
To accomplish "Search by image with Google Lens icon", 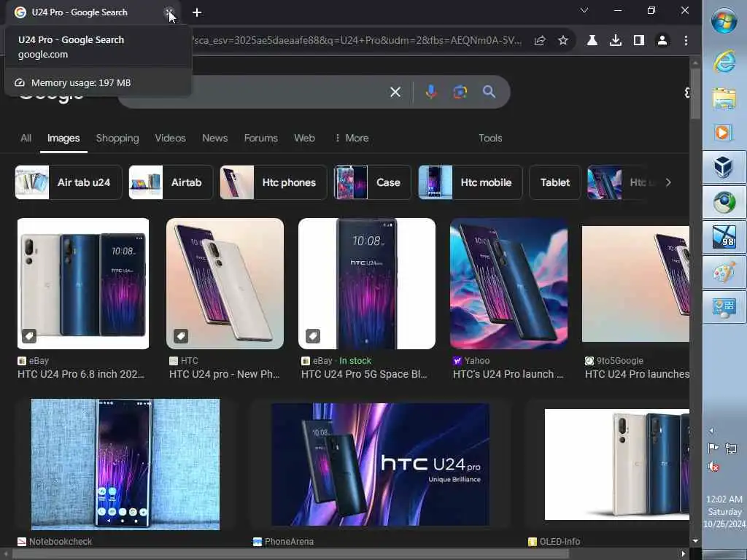I will 460,92.
